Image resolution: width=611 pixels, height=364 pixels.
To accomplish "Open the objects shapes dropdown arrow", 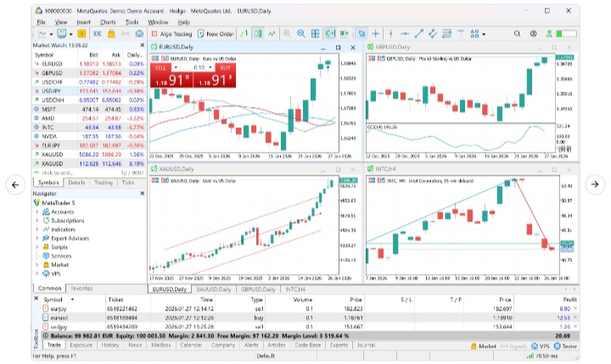I will click(x=484, y=34).
